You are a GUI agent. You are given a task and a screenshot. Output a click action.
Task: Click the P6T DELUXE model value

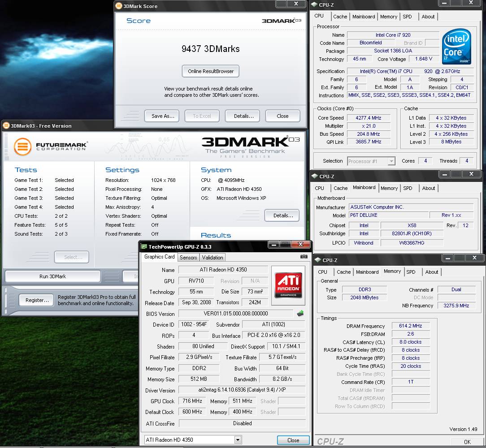click(x=388, y=215)
